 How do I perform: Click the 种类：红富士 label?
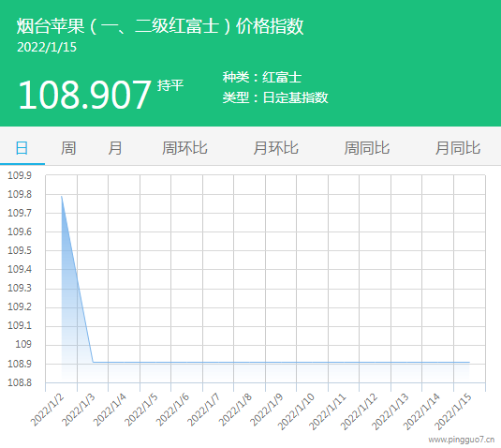tap(262, 78)
